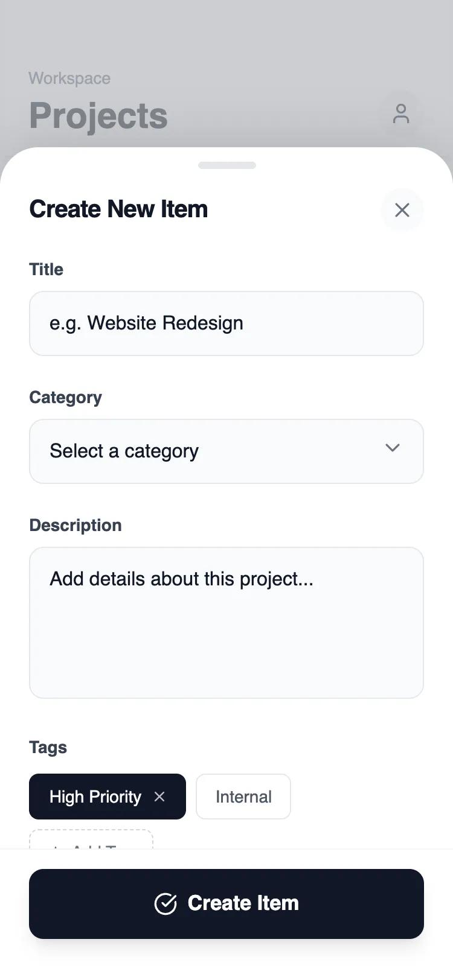
Task: Focus the Title input field
Action: click(x=226, y=323)
